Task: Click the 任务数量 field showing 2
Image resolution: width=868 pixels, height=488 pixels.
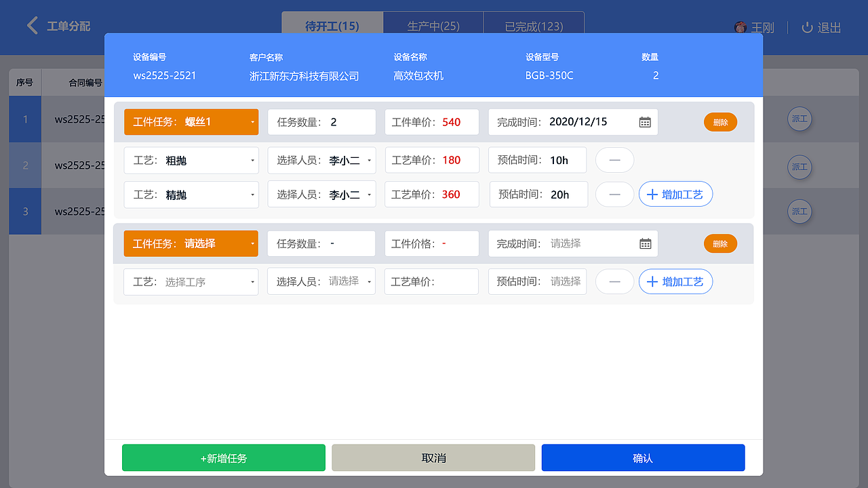Action: [x=321, y=122]
